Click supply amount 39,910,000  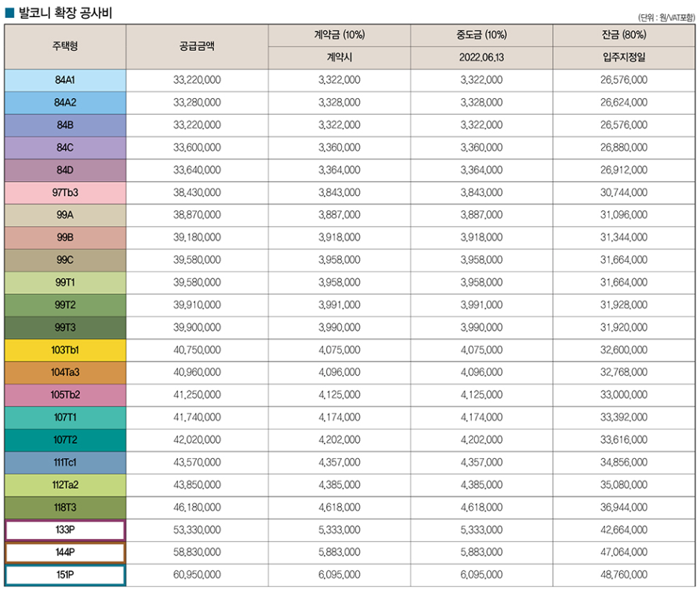click(x=197, y=305)
